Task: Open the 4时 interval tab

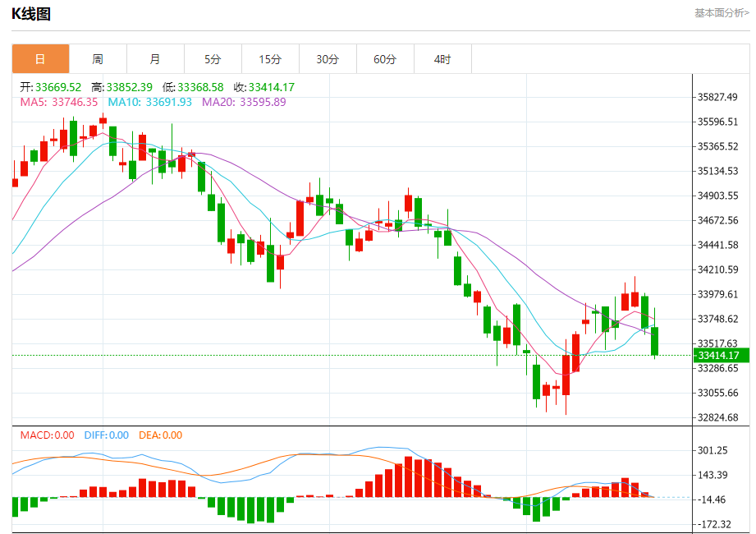Action: pyautogui.click(x=442, y=59)
